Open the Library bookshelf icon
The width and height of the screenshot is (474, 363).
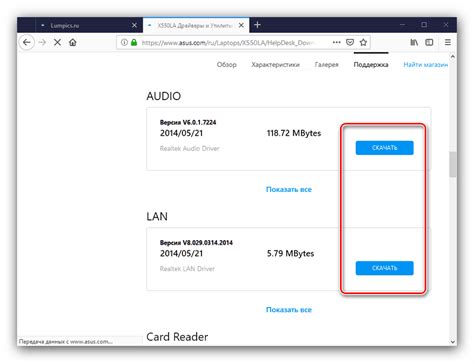pos(414,42)
